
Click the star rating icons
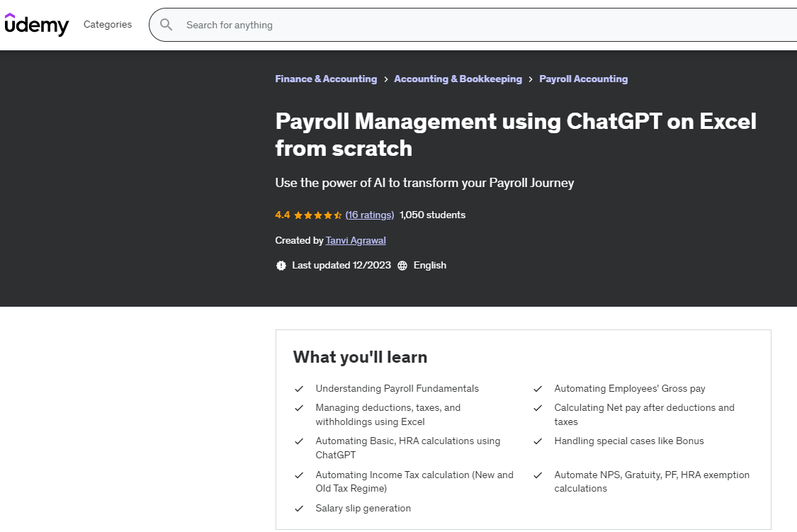coord(317,215)
